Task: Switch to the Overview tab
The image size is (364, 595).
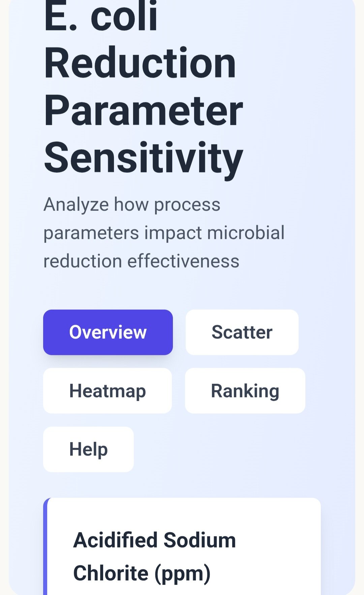Action: click(108, 332)
